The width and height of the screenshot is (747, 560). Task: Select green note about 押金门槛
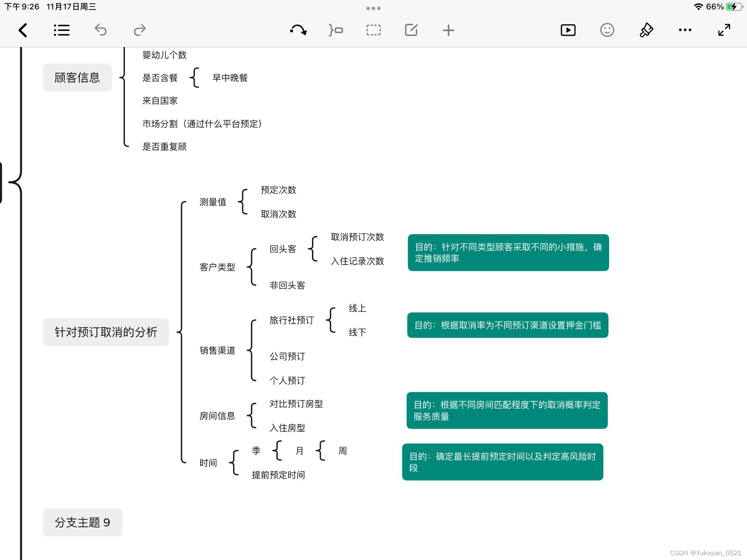coord(508,325)
